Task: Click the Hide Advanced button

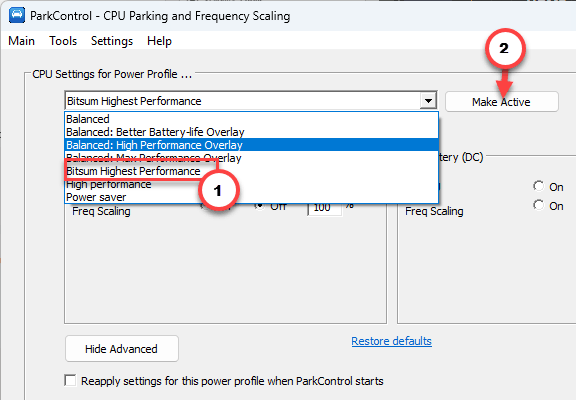Action: [x=122, y=349]
